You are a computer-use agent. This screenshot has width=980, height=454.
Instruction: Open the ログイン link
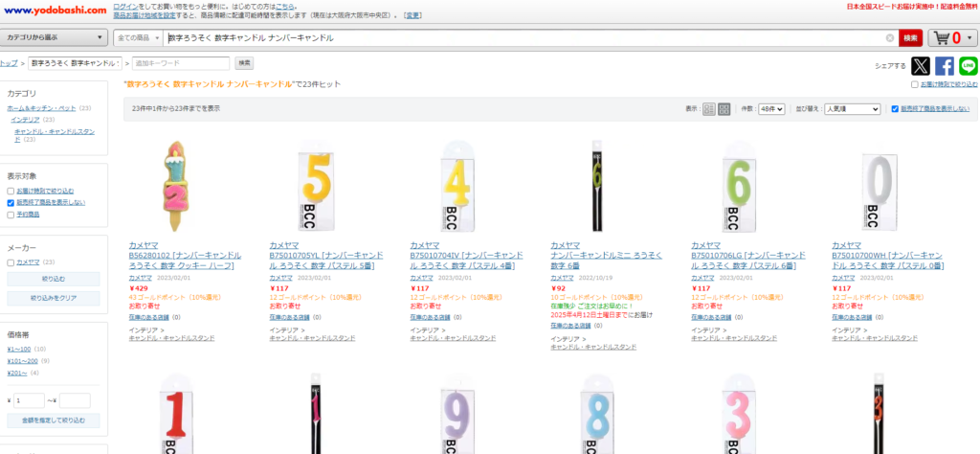tap(124, 6)
